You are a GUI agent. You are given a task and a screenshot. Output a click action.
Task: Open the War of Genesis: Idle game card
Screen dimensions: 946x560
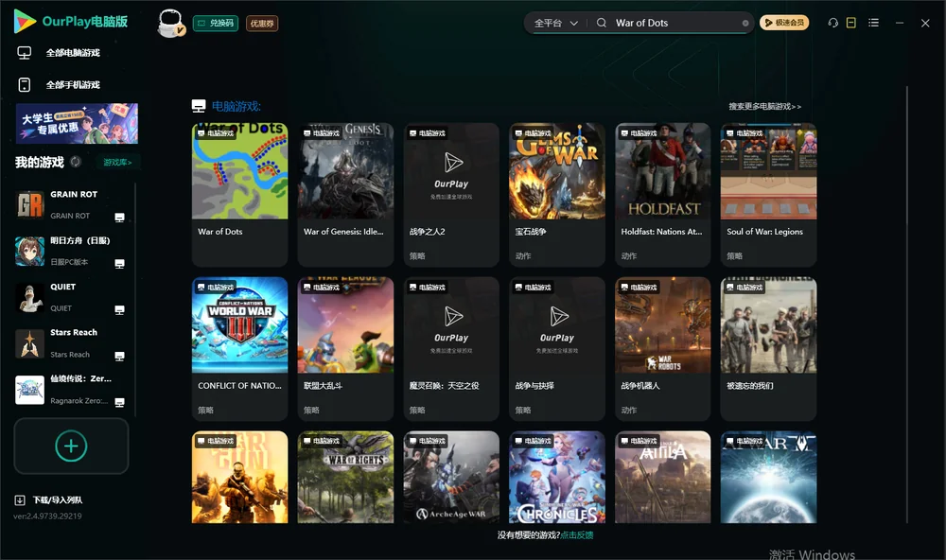coord(345,194)
